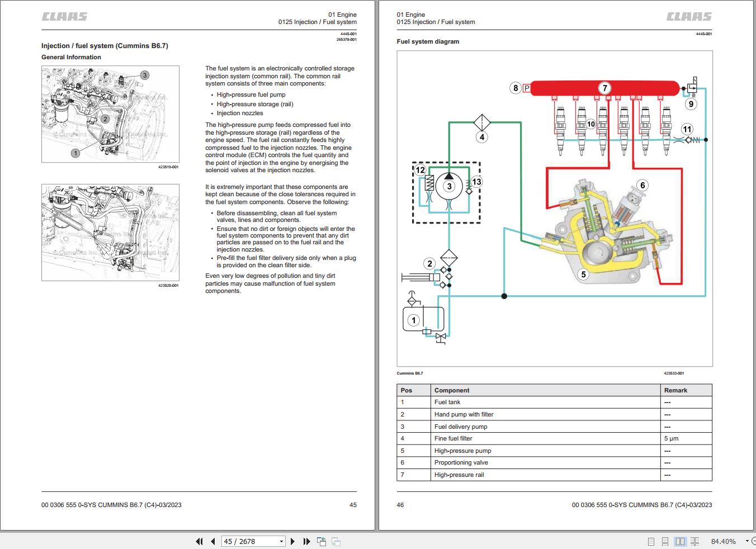Click the Fine fuel filter table row
Viewport: 756px width, 549px height.
click(554, 438)
